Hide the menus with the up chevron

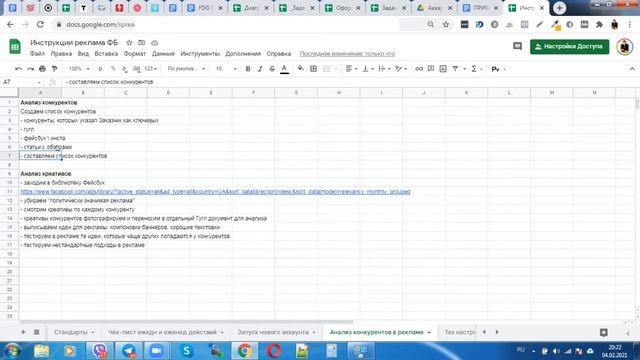click(632, 69)
